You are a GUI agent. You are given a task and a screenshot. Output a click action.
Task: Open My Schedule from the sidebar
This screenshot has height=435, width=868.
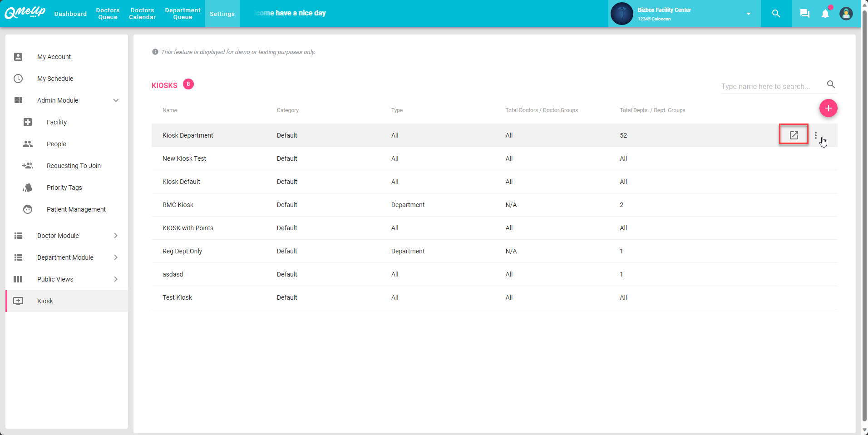coord(55,79)
